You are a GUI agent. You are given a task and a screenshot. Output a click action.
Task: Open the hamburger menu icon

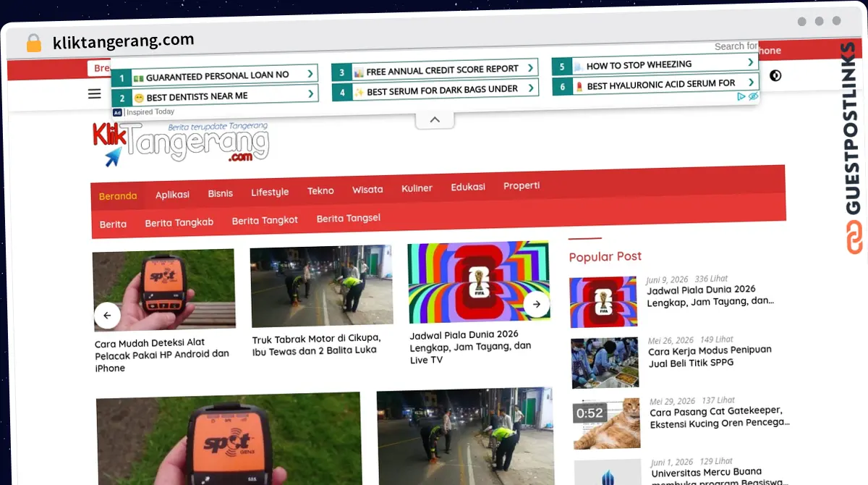point(95,93)
